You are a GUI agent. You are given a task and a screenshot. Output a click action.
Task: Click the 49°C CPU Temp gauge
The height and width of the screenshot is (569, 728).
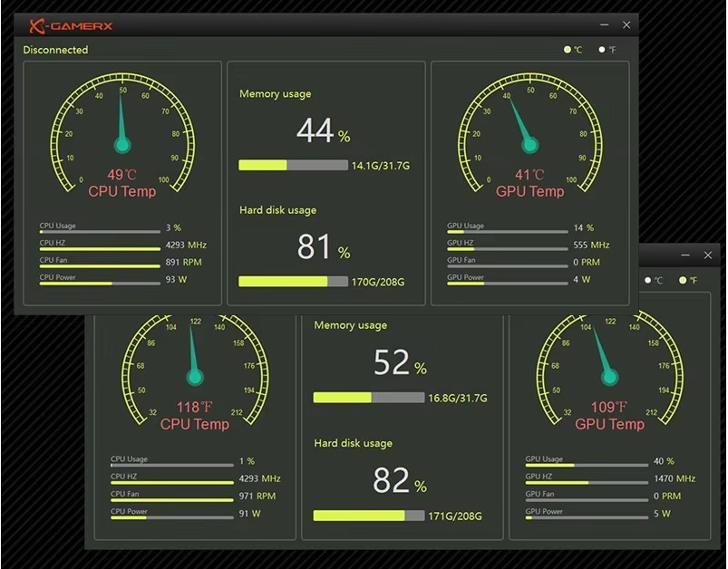(122, 136)
